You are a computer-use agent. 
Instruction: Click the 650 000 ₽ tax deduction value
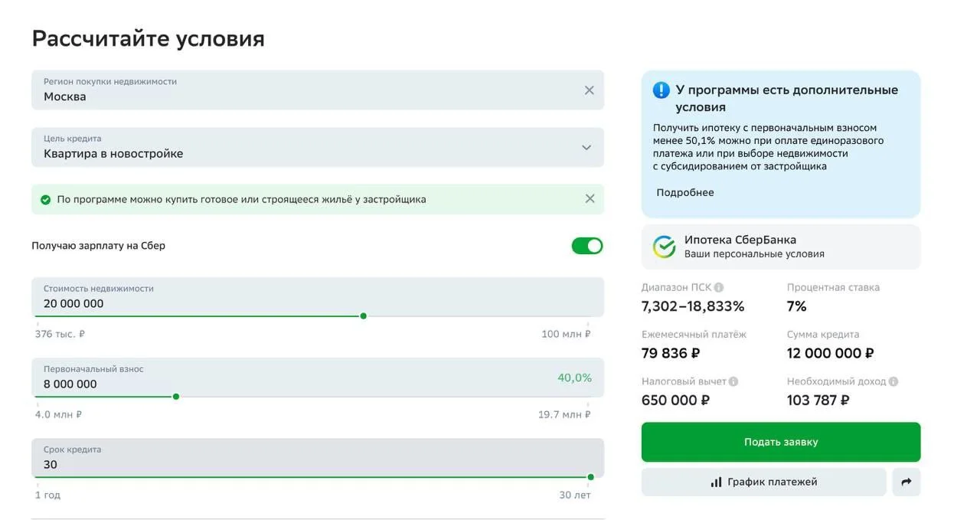(x=675, y=400)
